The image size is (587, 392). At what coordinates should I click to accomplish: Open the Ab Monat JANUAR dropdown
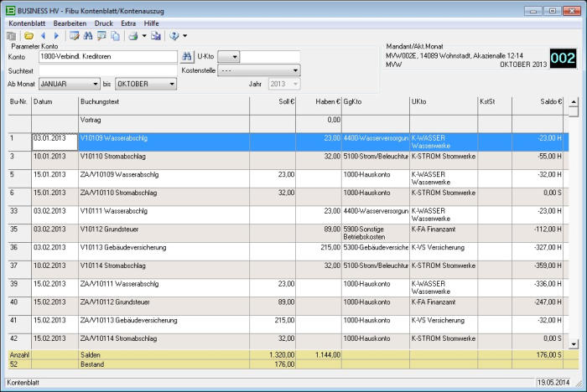coord(94,84)
